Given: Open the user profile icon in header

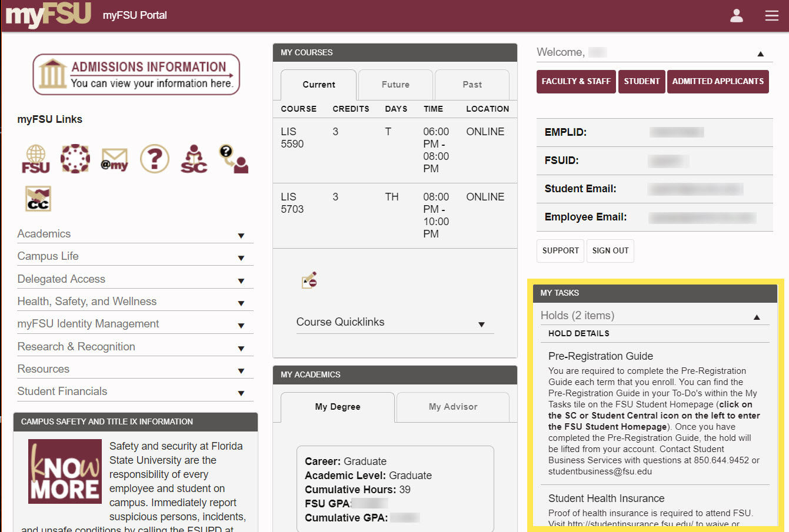Looking at the screenshot, I should pyautogui.click(x=736, y=16).
